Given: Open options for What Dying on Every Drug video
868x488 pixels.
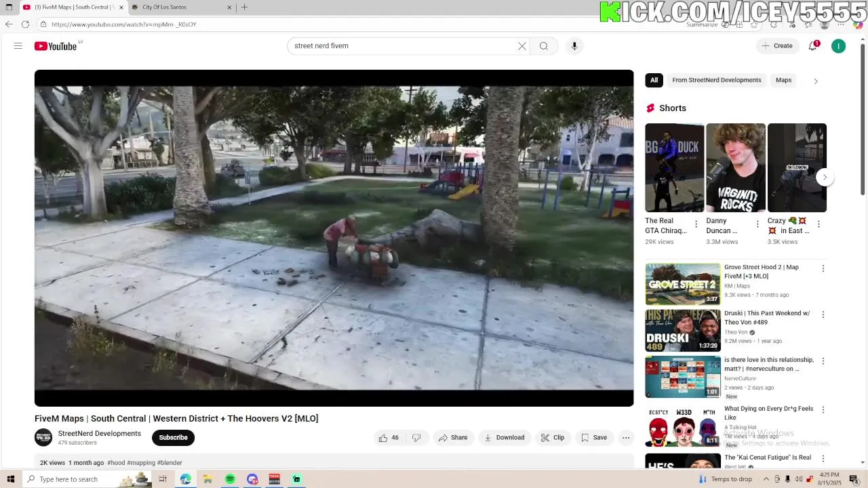Looking at the screenshot, I should (x=823, y=410).
